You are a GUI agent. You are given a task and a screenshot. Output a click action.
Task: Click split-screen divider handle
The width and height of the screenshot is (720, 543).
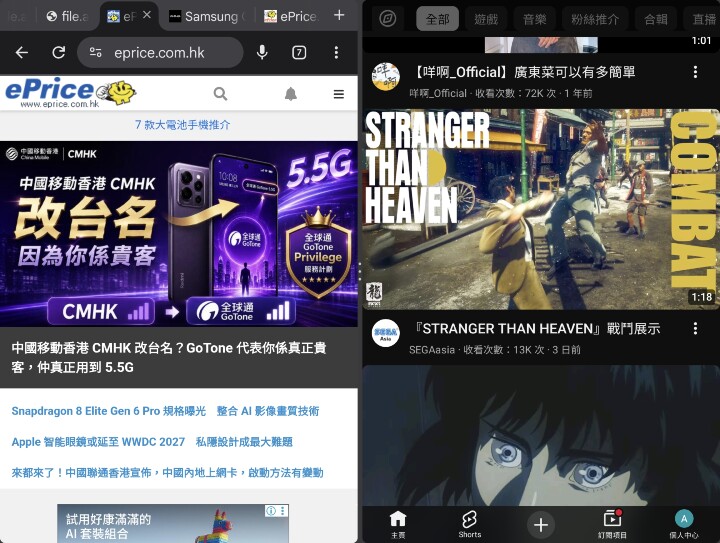pyautogui.click(x=360, y=272)
